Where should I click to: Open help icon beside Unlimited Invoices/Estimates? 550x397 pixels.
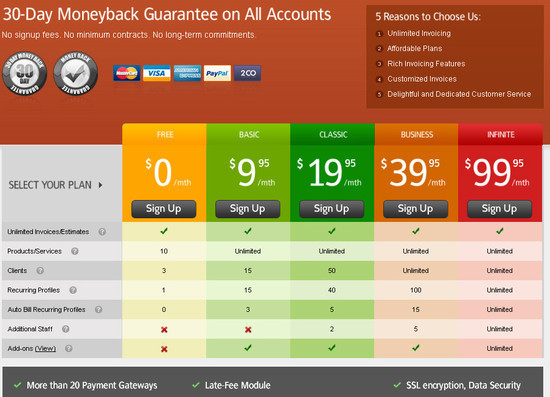pos(102,232)
